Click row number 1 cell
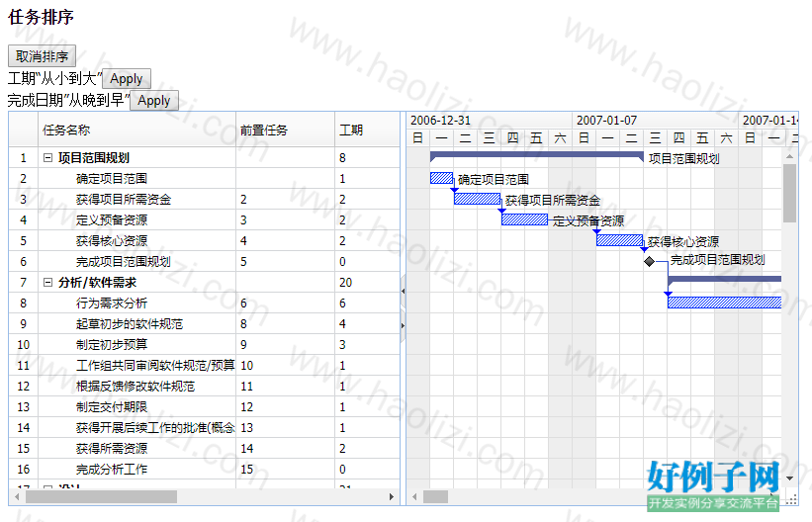The image size is (812, 522). click(24, 158)
